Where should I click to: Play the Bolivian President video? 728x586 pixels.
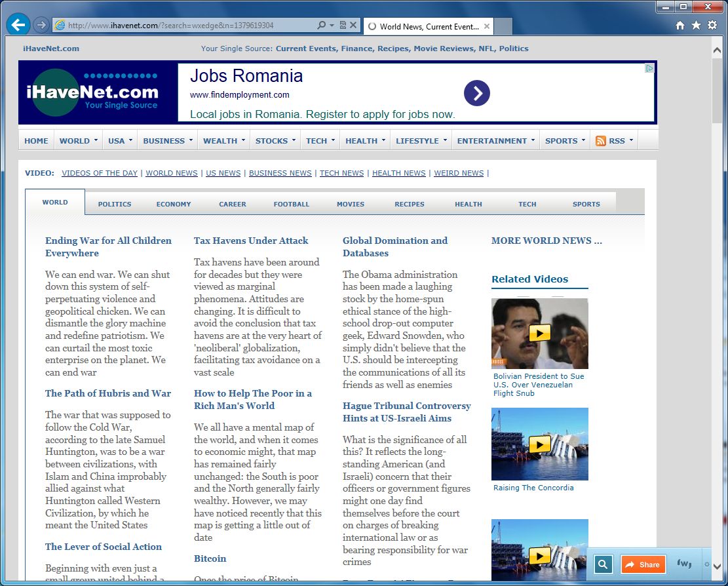(x=539, y=333)
